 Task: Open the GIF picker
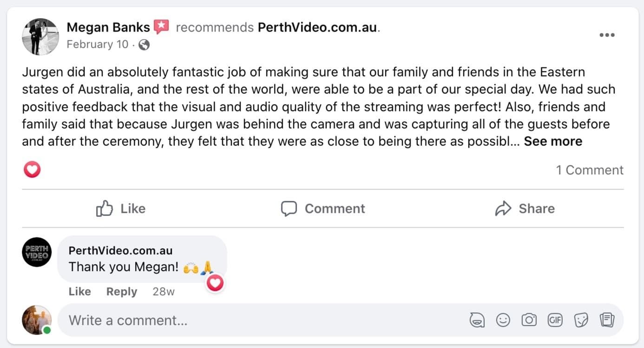click(555, 320)
